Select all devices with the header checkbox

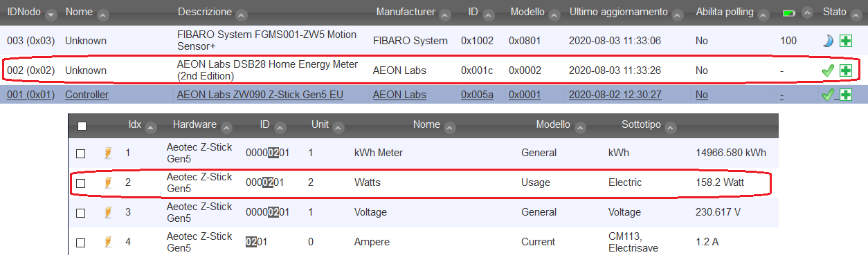click(x=82, y=126)
